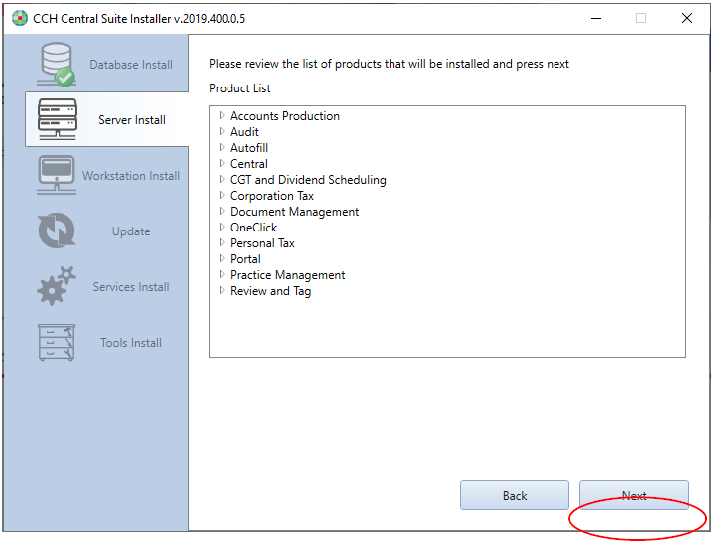Select the Portal list entry
This screenshot has height=543, width=721.
245,259
